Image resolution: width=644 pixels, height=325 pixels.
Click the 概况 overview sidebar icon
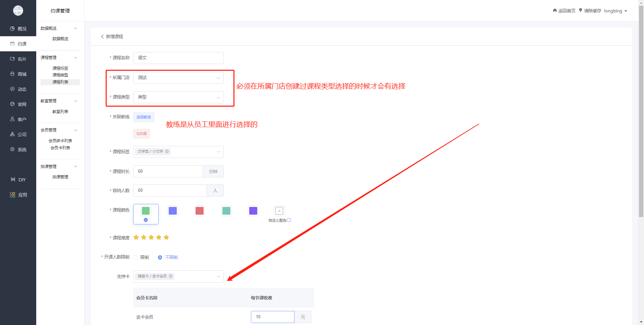coord(12,29)
